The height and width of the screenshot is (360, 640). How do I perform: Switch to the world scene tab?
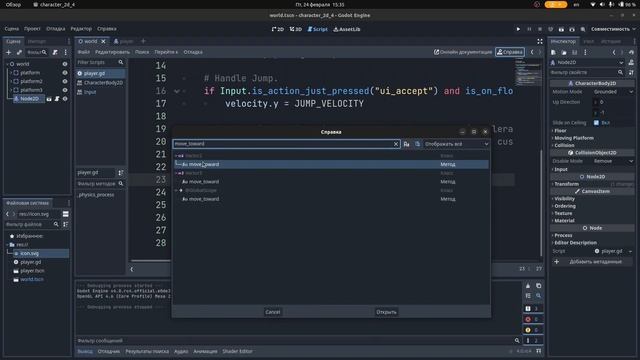(91, 41)
